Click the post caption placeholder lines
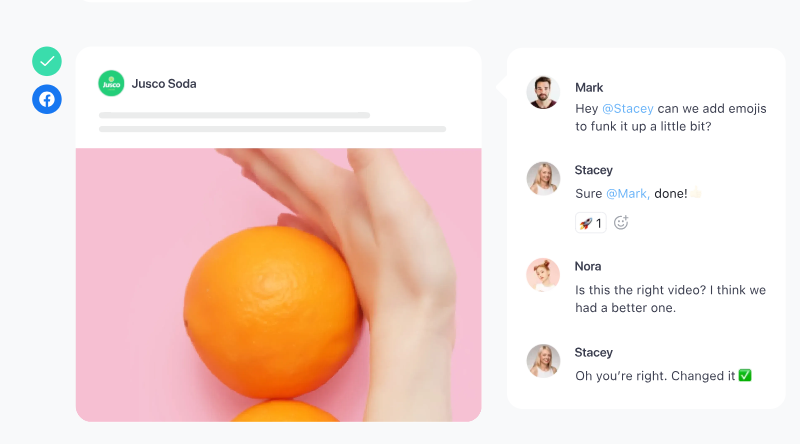This screenshot has width=800, height=444. pos(272,122)
